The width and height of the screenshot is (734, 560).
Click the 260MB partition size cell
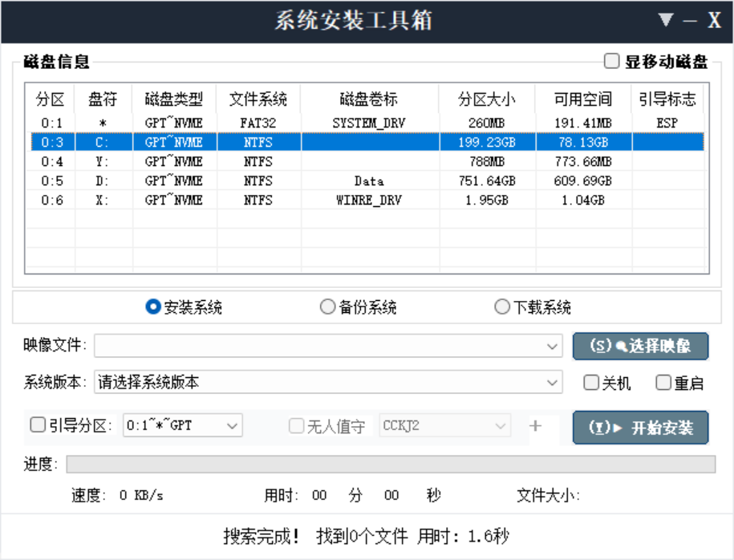(x=487, y=123)
